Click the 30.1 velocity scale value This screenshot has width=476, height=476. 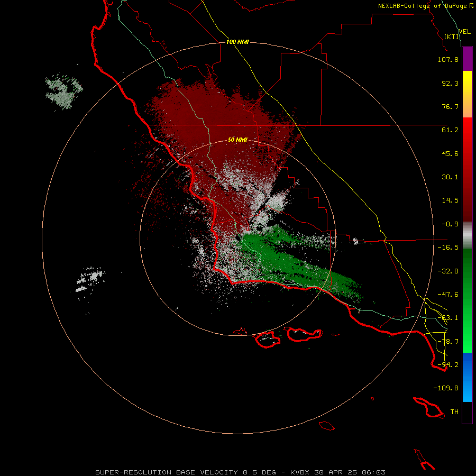450,177
